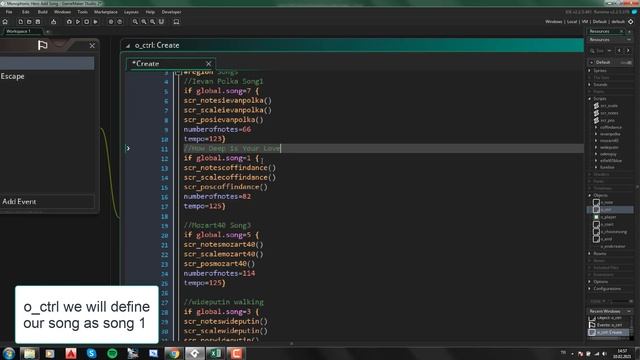Open help docs toolbar icon

[x=120, y=22]
